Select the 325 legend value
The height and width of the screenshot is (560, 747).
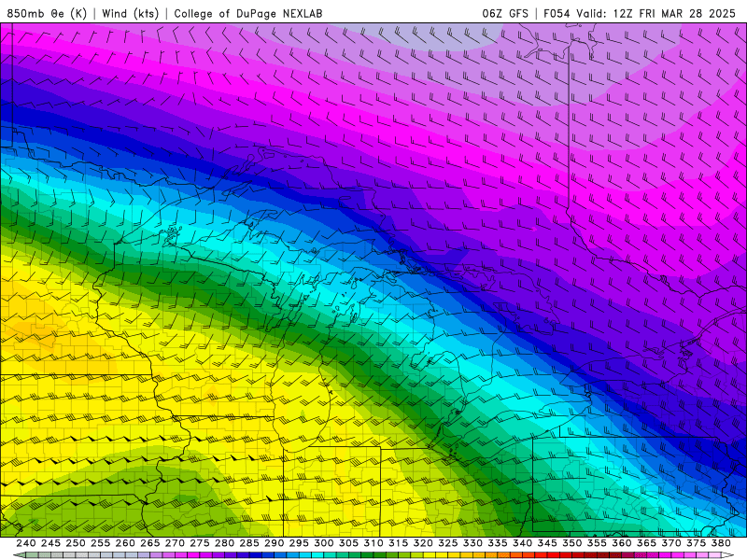tap(448, 543)
